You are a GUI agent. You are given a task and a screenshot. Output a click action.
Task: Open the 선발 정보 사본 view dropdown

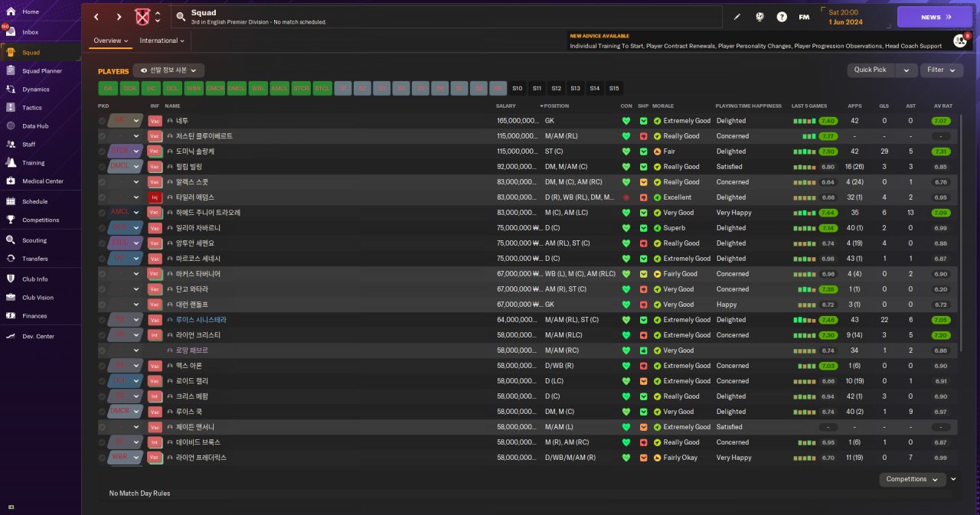(x=168, y=70)
